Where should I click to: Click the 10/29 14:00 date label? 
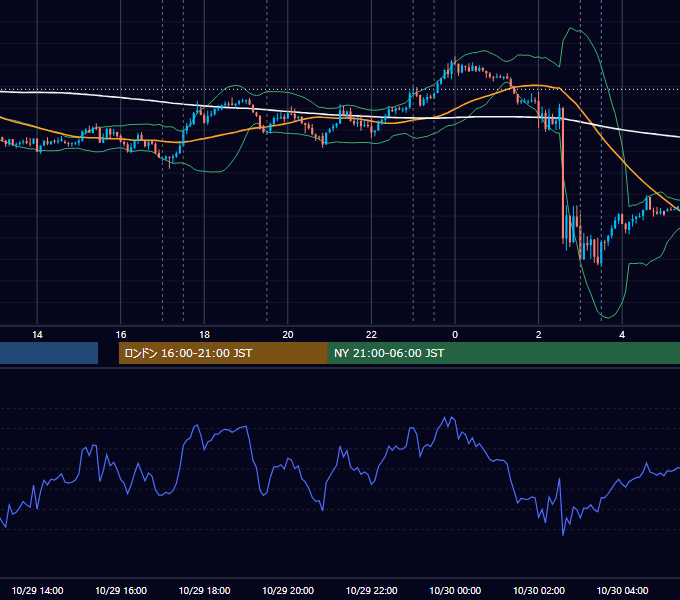[x=37, y=590]
